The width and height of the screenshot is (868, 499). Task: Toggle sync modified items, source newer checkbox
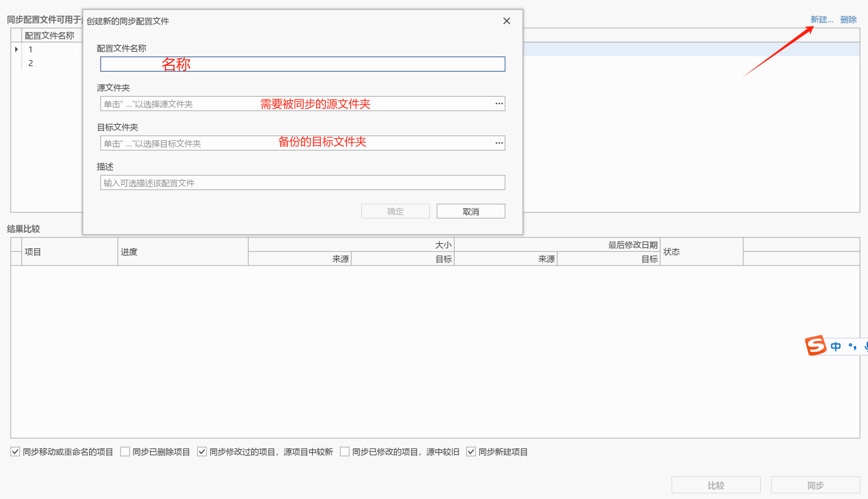click(202, 451)
